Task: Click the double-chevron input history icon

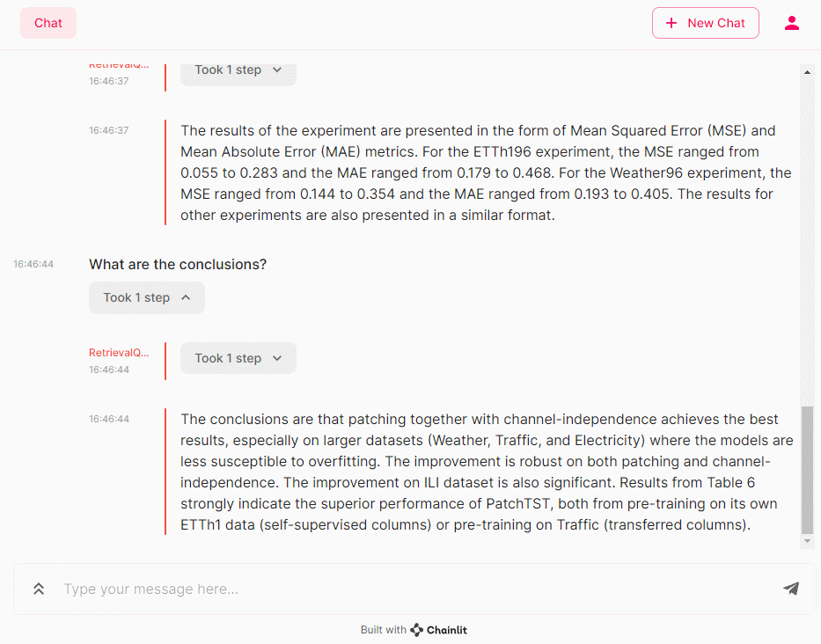Action: 39,589
